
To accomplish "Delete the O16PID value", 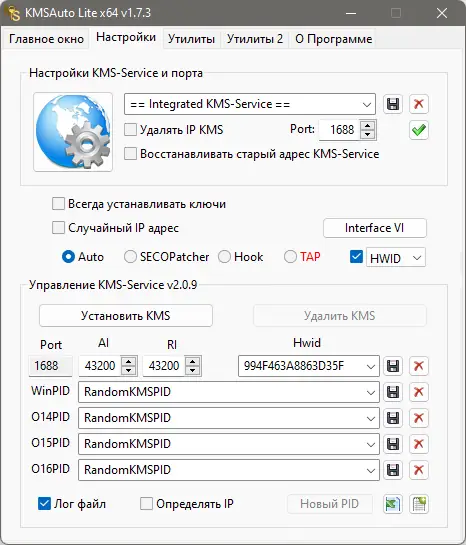I will (x=419, y=470).
